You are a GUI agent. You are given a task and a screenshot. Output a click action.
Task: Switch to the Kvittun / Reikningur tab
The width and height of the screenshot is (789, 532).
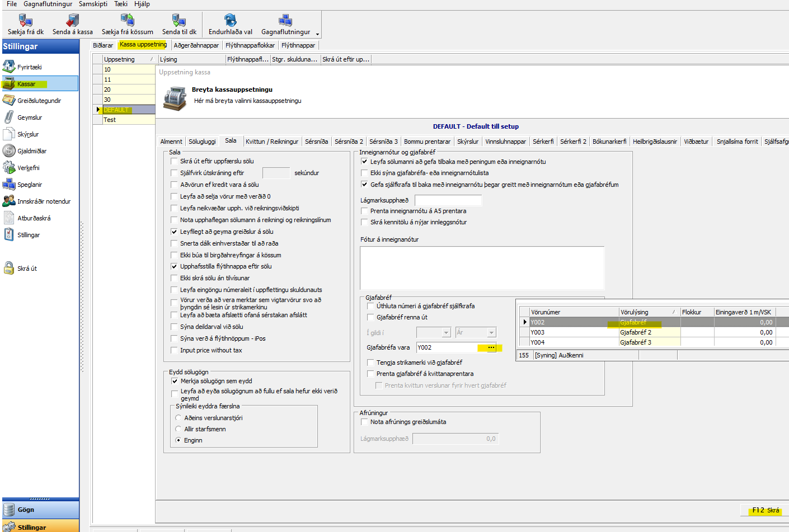coord(272,142)
